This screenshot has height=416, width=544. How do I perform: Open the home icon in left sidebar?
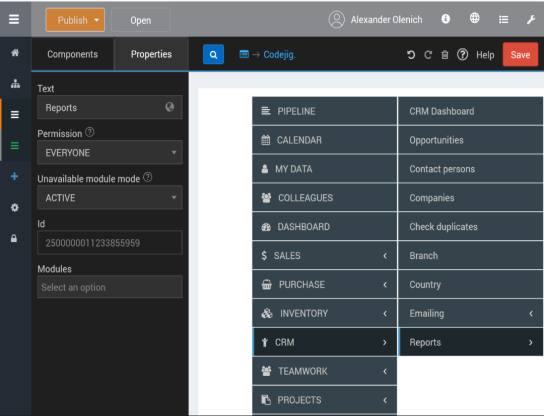pyautogui.click(x=15, y=53)
